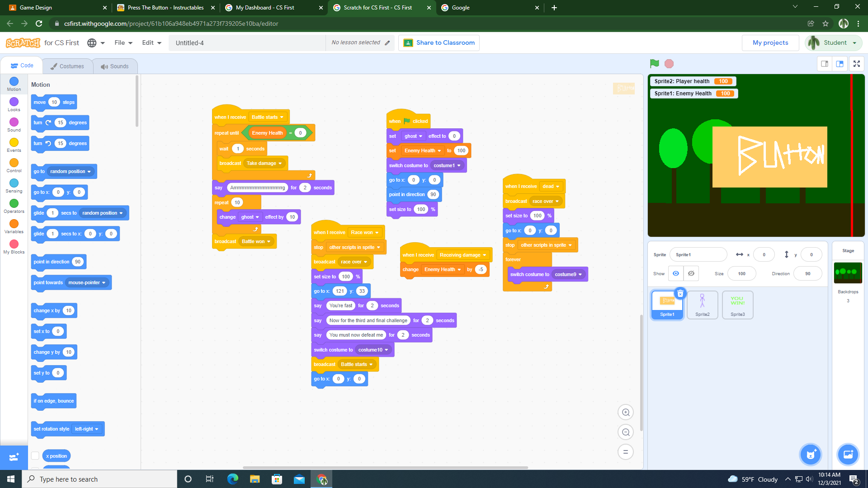Click the Add Sprite cat button

[811, 455]
